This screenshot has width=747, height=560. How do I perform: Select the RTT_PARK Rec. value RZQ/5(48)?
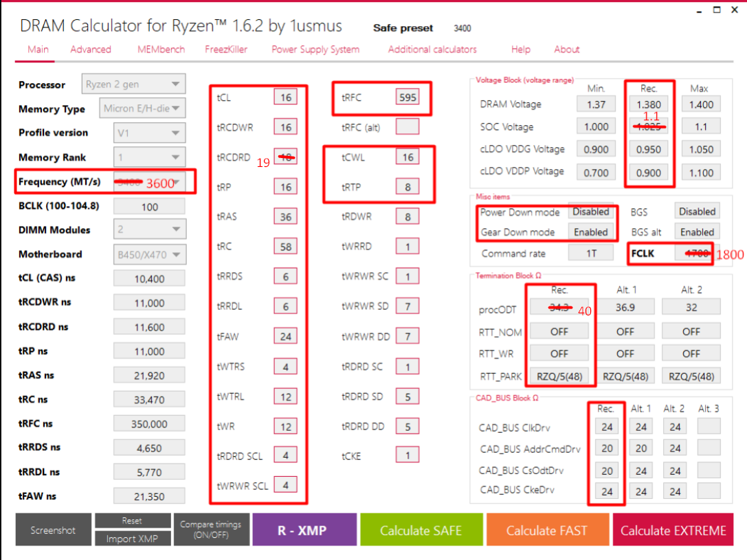point(559,376)
